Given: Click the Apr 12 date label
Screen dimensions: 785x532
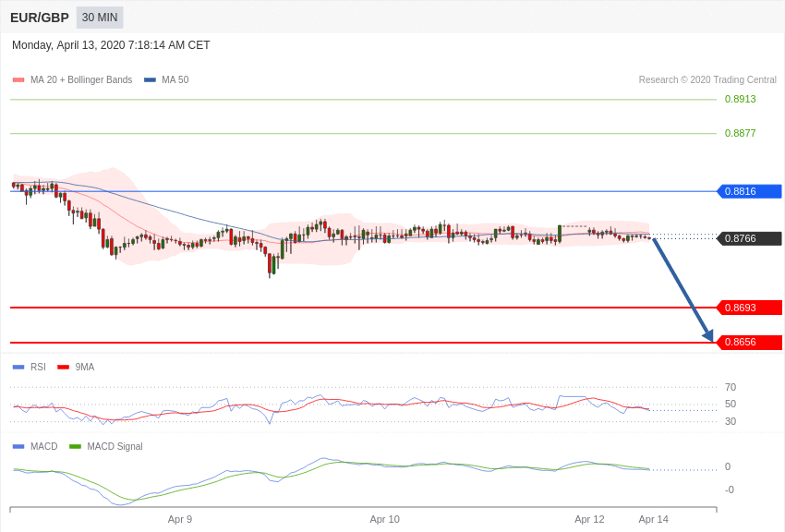Looking at the screenshot, I should 589,519.
